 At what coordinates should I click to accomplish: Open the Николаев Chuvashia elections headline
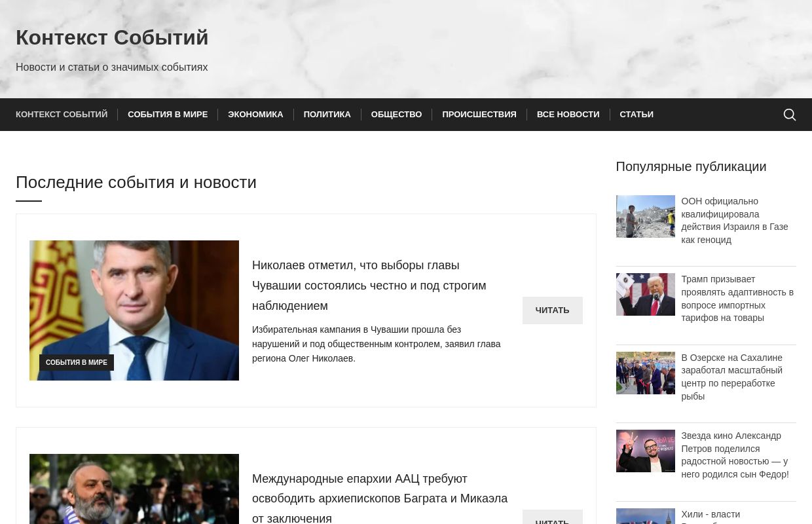(x=369, y=286)
